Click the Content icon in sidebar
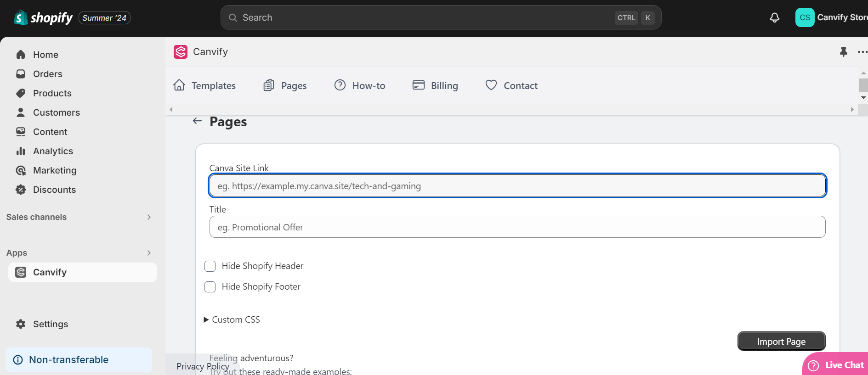Viewport: 868px width, 375px height. point(21,132)
